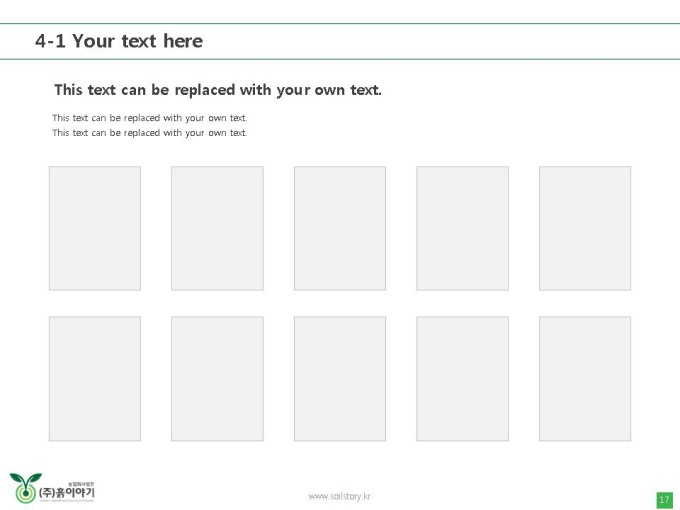Click second placeholder box in bottom row
This screenshot has width=680, height=510.
point(217,379)
